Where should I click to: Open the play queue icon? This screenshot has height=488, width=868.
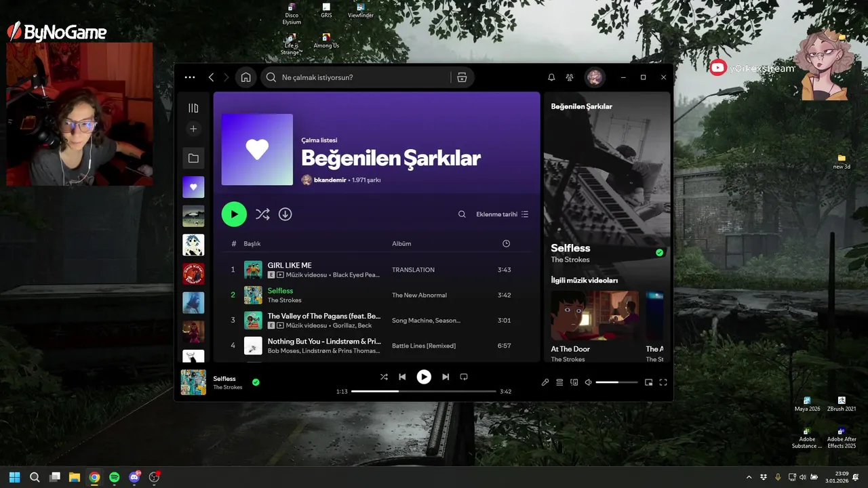click(559, 382)
